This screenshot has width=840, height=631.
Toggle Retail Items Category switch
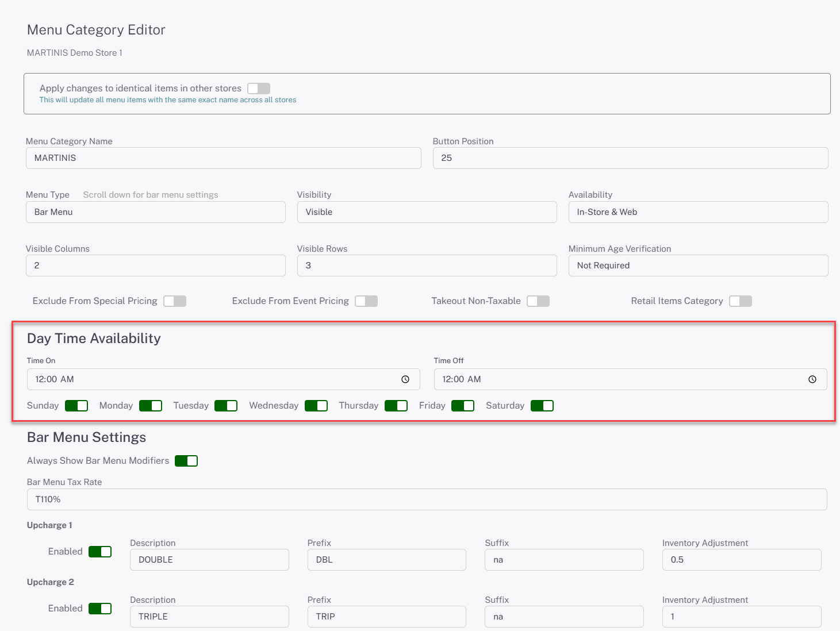[x=741, y=301]
